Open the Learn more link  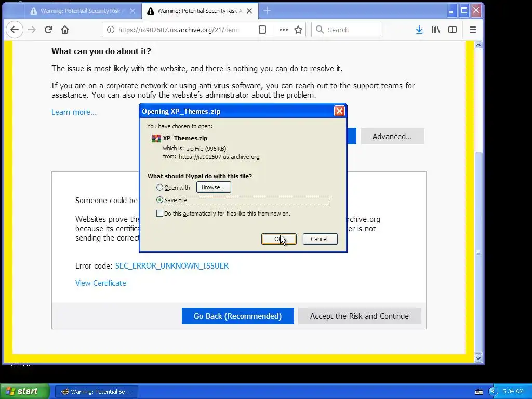tap(74, 112)
